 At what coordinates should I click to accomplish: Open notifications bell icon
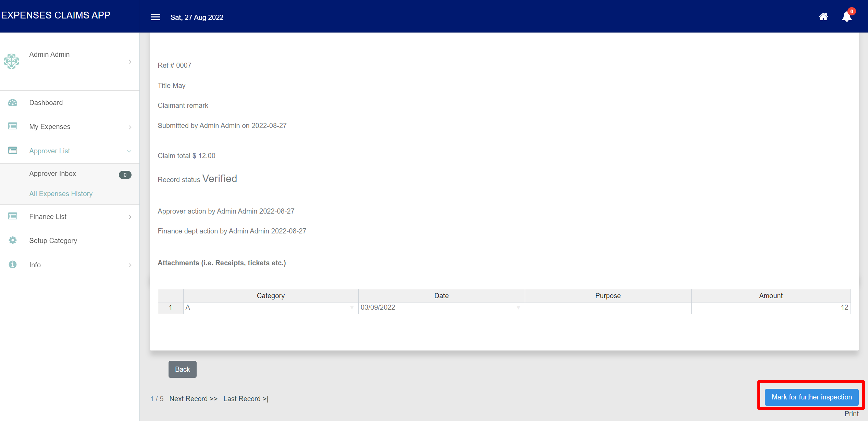tap(846, 16)
